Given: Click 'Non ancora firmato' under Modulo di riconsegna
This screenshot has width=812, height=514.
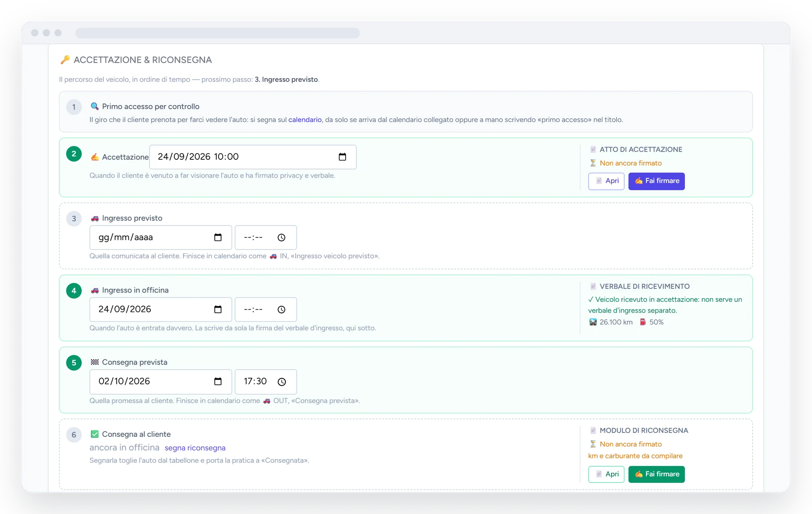Looking at the screenshot, I should tap(631, 444).
